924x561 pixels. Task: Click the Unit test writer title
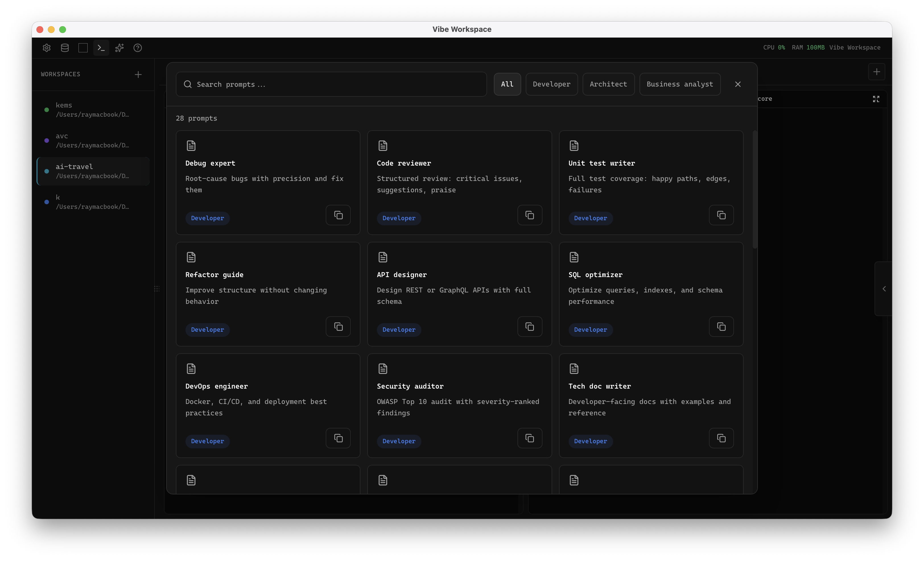(601, 163)
